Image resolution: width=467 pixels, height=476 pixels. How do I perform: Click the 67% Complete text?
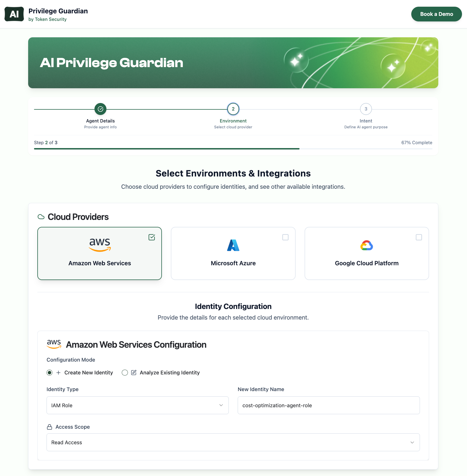[417, 143]
